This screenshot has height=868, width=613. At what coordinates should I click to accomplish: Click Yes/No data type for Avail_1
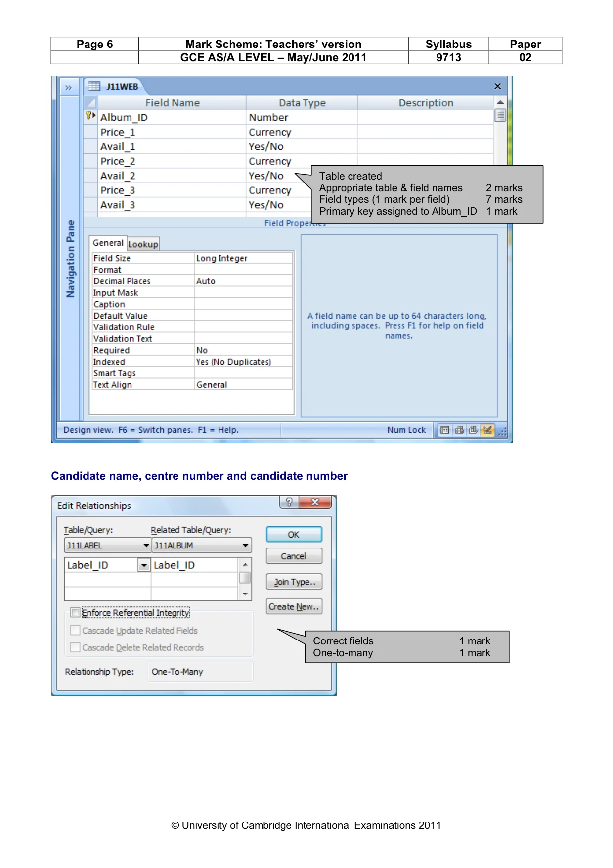pos(302,146)
